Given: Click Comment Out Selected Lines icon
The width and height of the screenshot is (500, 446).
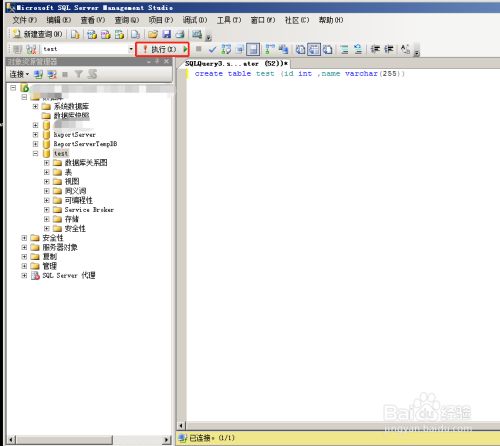Looking at the screenshot, I should coord(344,49).
